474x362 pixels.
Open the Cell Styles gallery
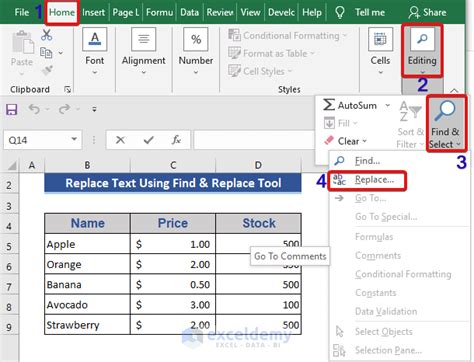(x=260, y=71)
